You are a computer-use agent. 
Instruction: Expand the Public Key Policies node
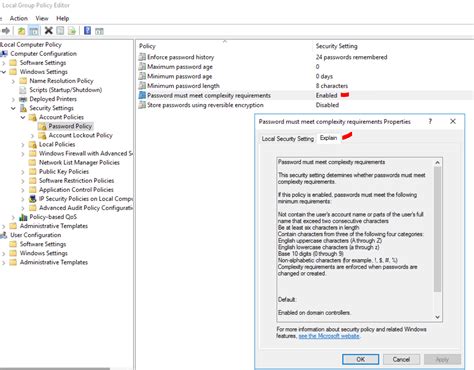[x=23, y=172]
